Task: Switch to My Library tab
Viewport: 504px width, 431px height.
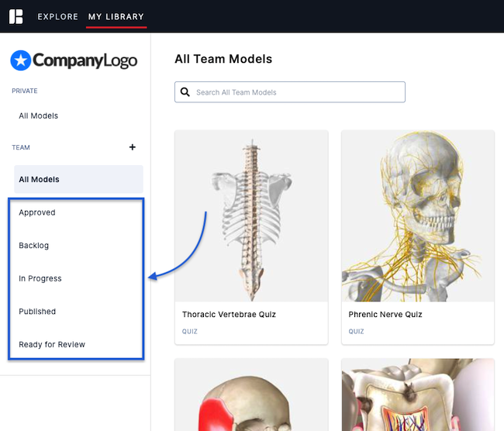Action: pos(116,17)
